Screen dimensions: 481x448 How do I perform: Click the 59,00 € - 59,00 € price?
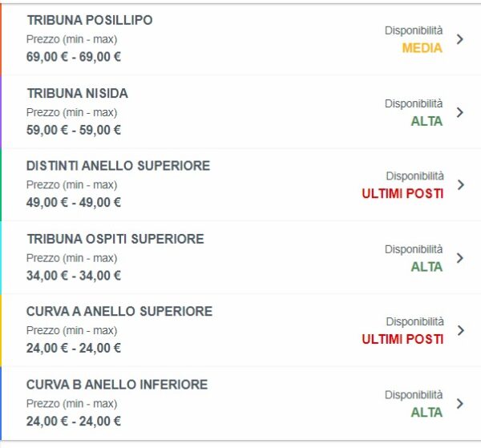pos(73,130)
